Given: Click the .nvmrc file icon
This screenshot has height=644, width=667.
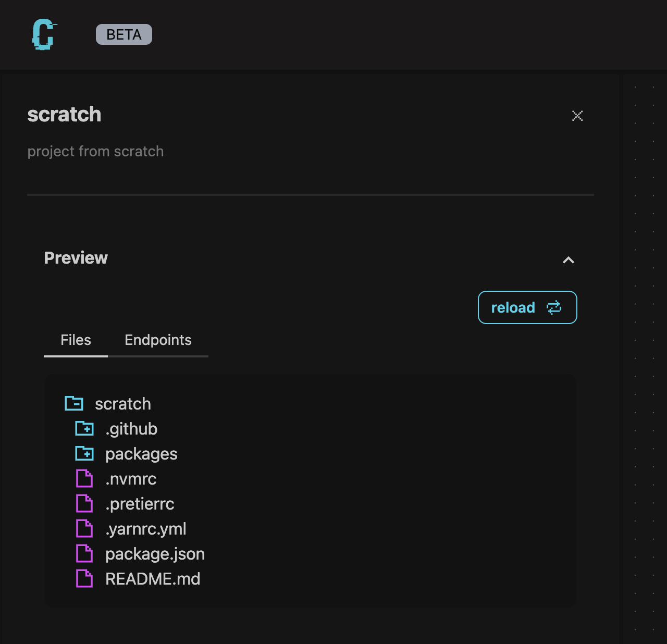Looking at the screenshot, I should point(84,478).
